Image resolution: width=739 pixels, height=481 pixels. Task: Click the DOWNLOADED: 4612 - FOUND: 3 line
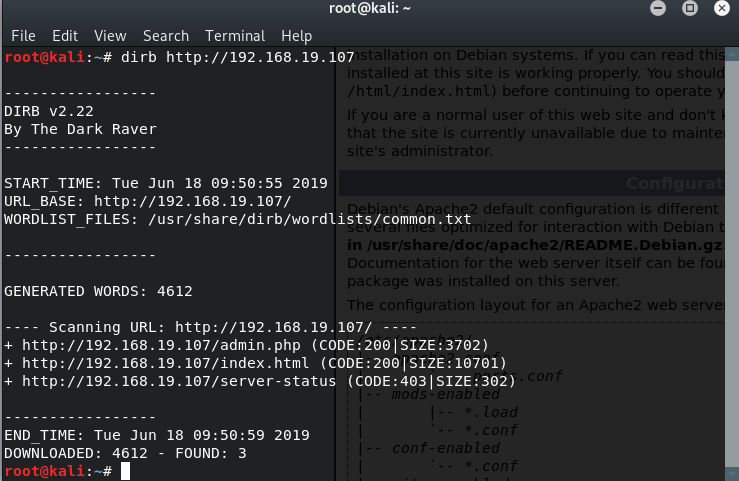(125, 453)
